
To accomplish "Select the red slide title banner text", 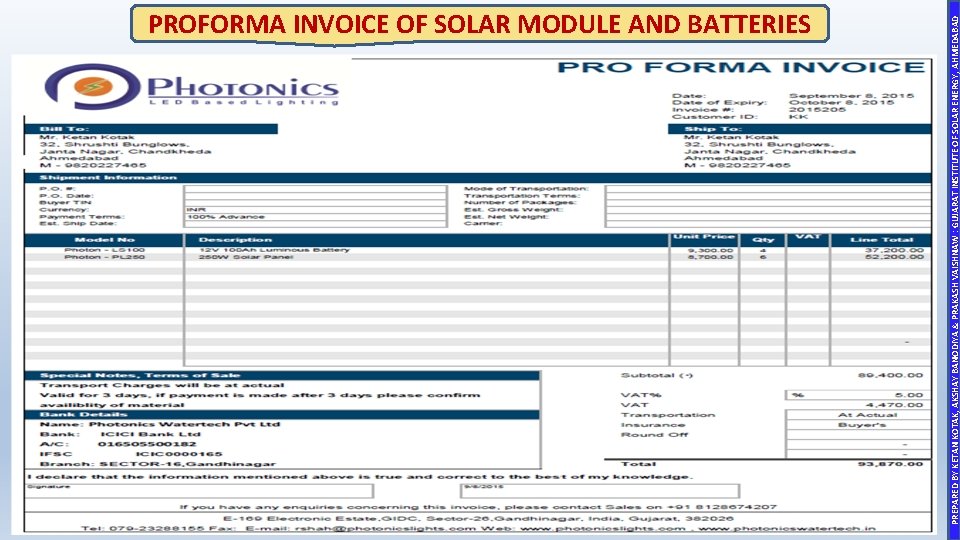I will (x=479, y=24).
